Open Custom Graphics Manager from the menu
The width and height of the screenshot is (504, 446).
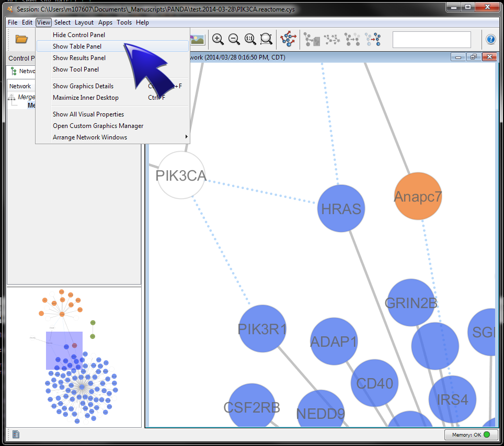click(98, 126)
